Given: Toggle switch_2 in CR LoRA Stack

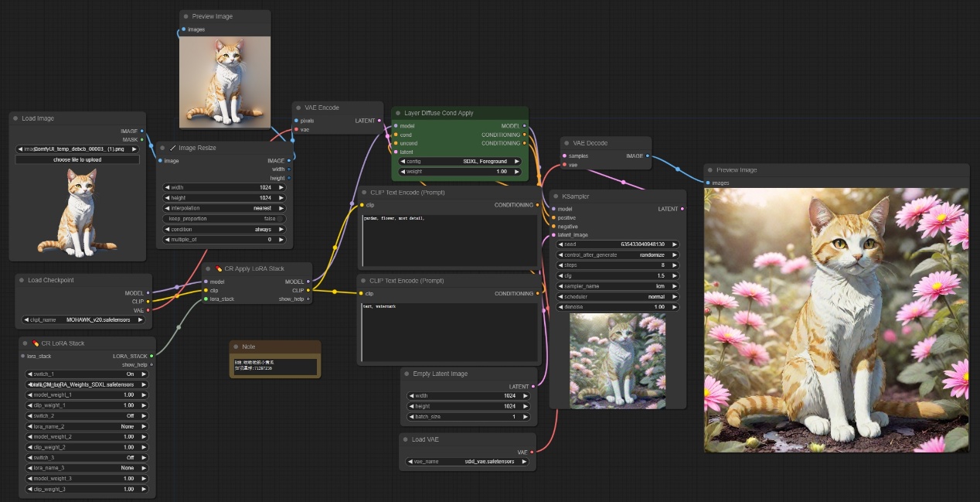Looking at the screenshot, I should click(x=89, y=415).
